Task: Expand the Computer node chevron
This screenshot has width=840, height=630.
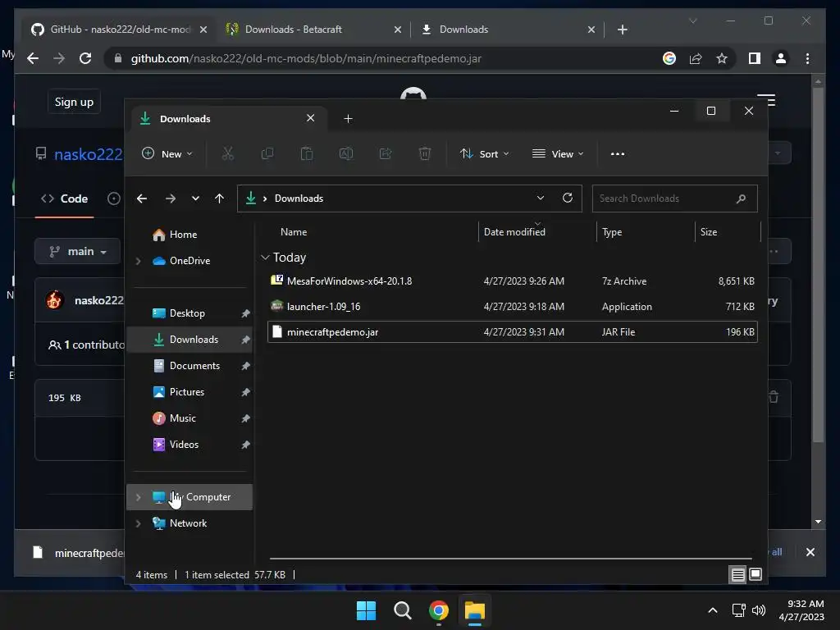Action: click(138, 497)
